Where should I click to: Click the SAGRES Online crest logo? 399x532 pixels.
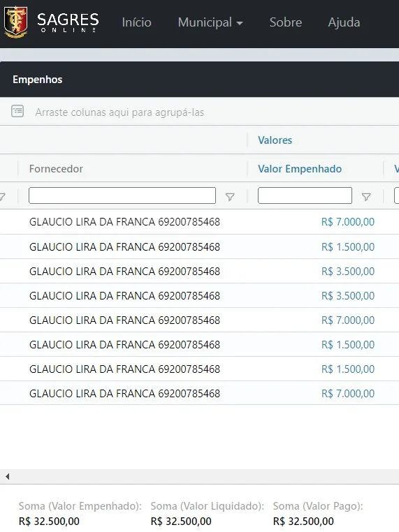pos(15,22)
